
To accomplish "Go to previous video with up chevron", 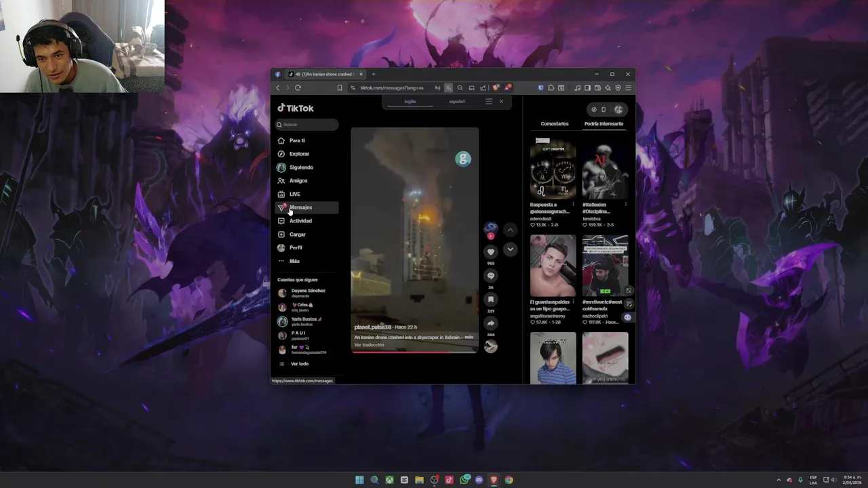I will point(511,230).
